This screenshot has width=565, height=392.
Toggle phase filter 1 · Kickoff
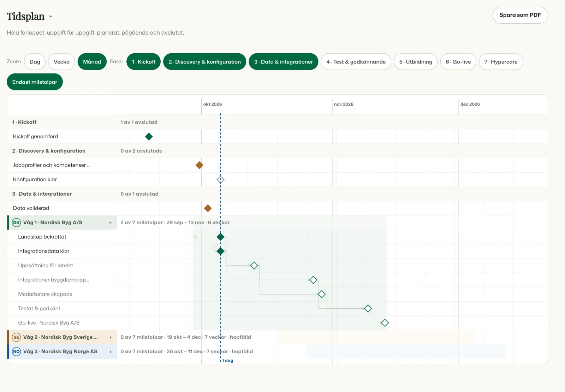(x=144, y=62)
